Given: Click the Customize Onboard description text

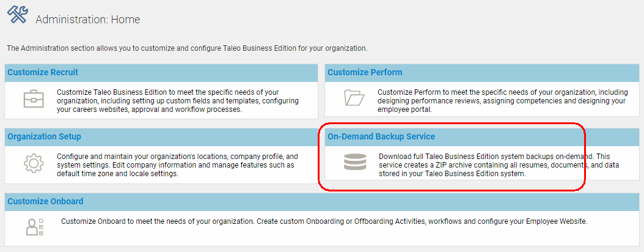Looking at the screenshot, I should coord(324,221).
